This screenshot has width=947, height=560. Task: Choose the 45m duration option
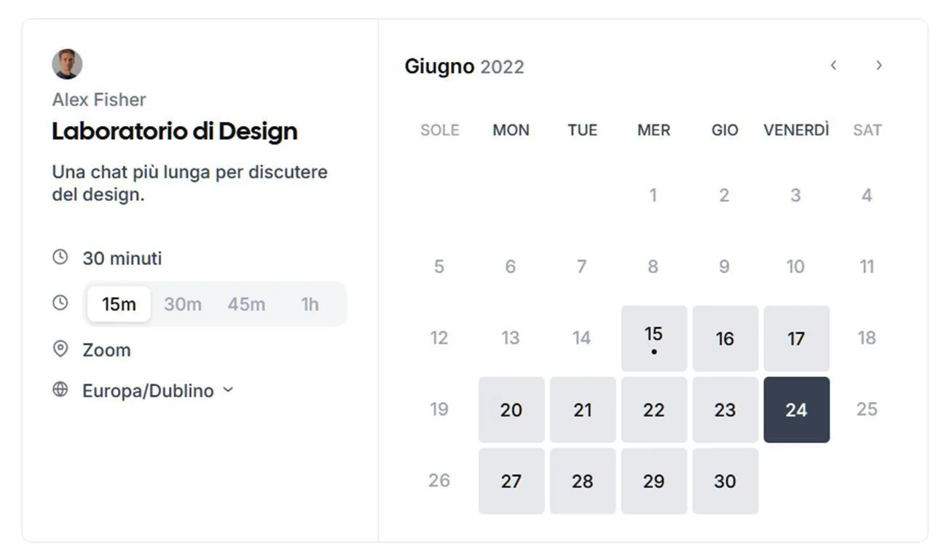pyautogui.click(x=246, y=304)
